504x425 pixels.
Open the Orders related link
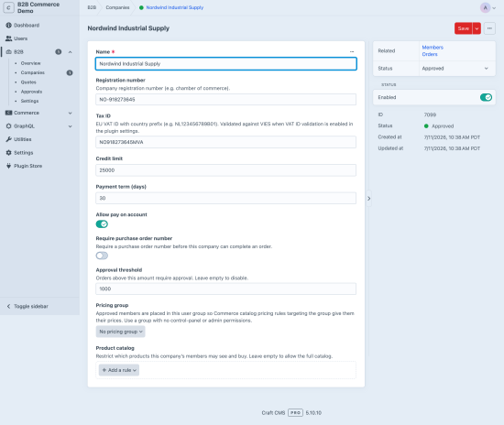click(x=430, y=54)
